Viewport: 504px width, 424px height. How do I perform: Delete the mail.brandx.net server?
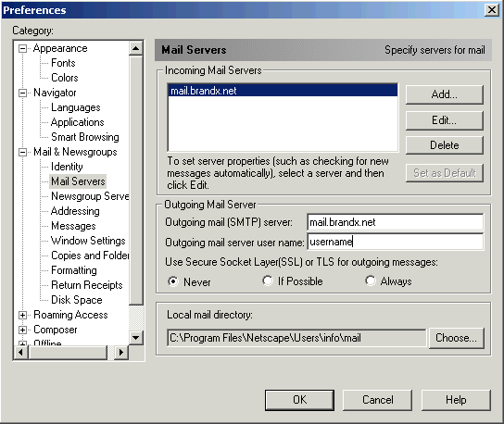coord(444,145)
